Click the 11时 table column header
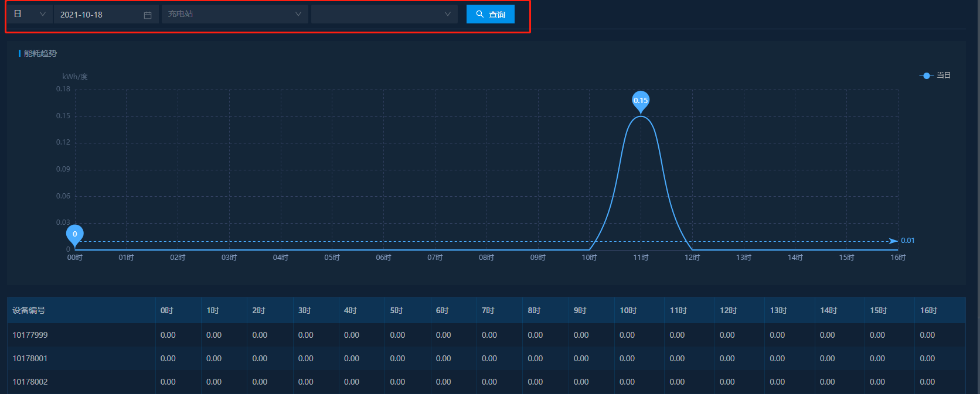 coord(678,310)
